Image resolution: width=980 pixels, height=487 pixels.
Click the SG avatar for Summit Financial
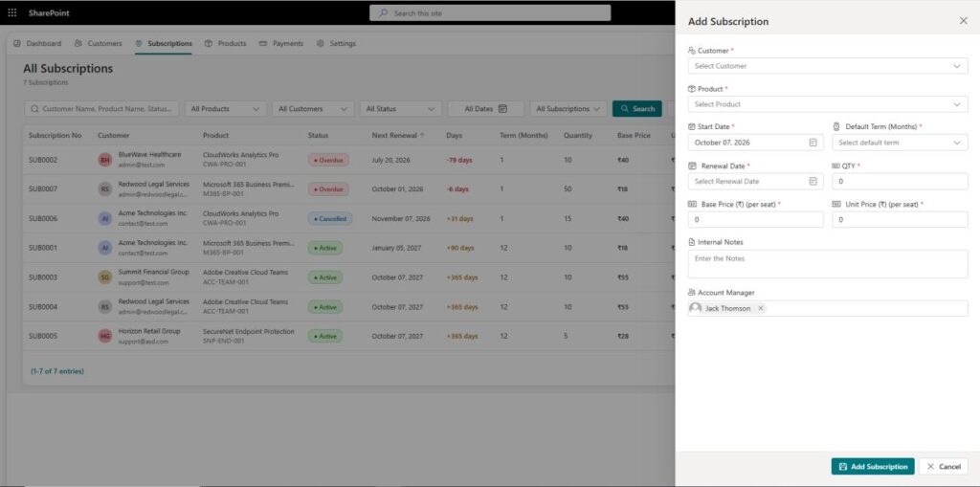(105, 277)
